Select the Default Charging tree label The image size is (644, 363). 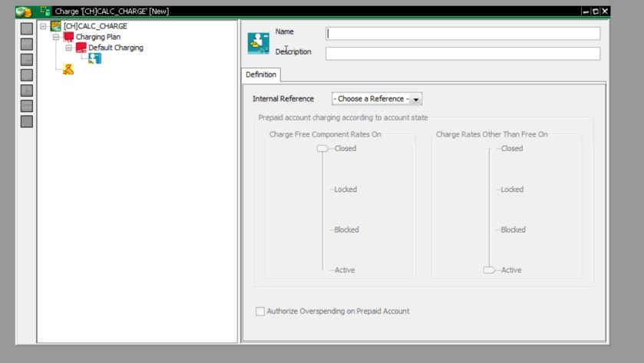tap(116, 48)
